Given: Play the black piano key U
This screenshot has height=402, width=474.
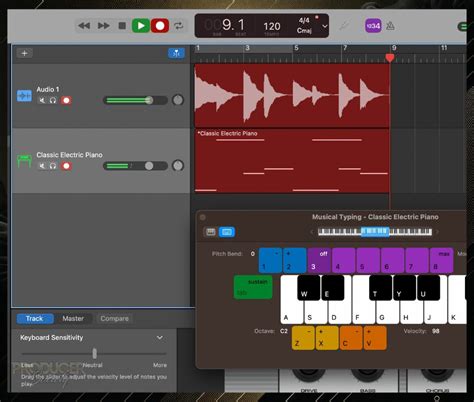Looking at the screenshot, I should (x=428, y=288).
